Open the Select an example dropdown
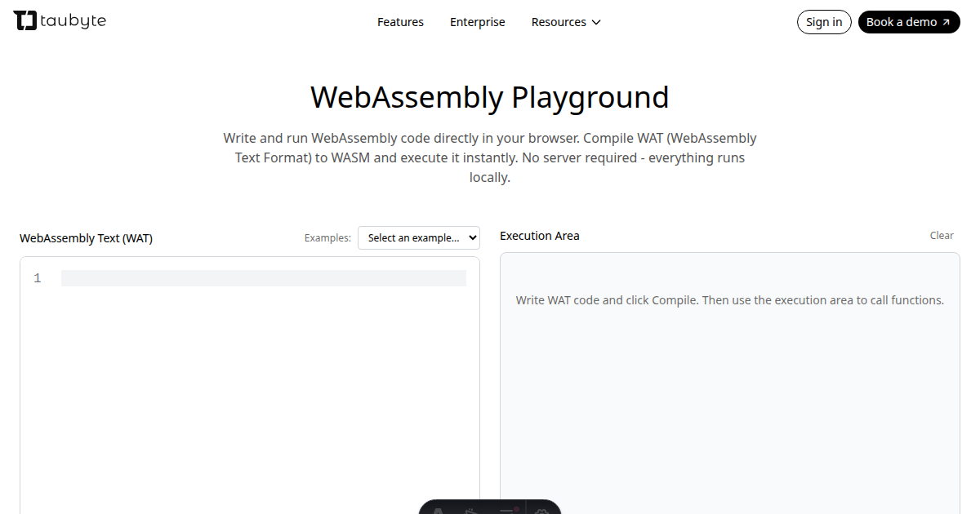980x514 pixels. point(419,237)
